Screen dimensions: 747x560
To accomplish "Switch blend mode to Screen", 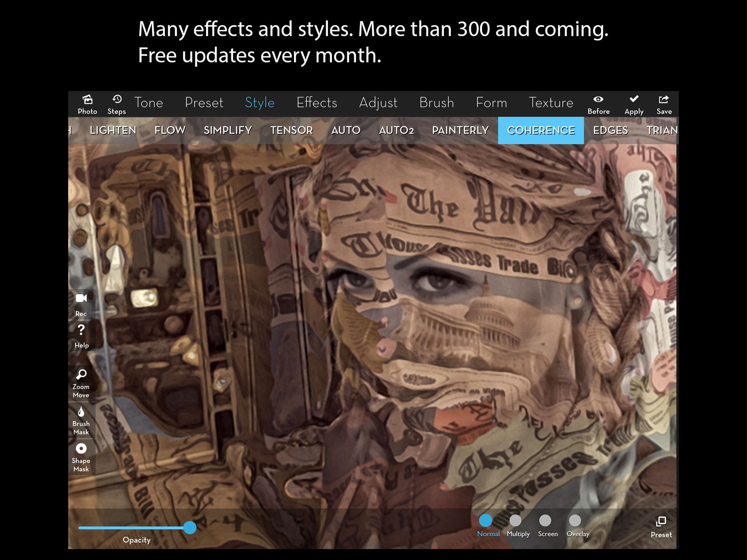I will point(545,520).
